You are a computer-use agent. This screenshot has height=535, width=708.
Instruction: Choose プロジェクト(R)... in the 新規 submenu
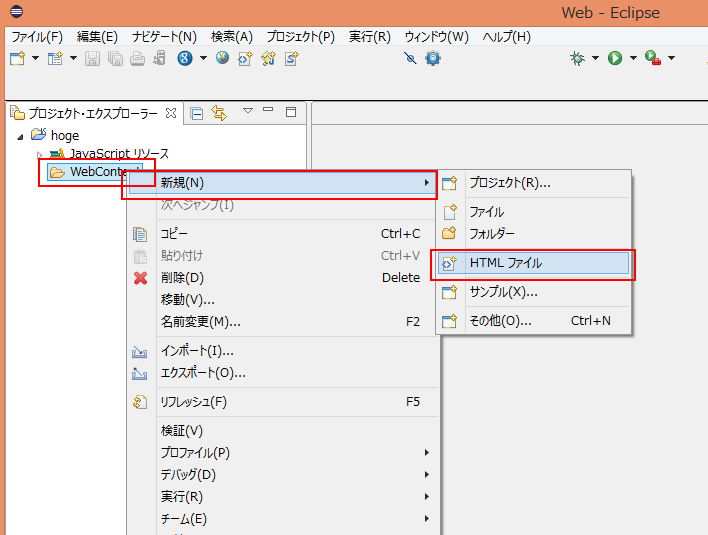[x=533, y=183]
